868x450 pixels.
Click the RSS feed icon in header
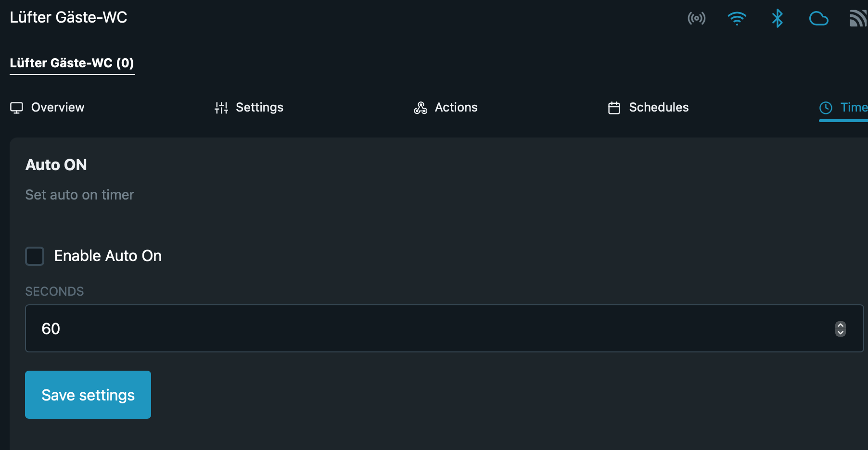[858, 19]
